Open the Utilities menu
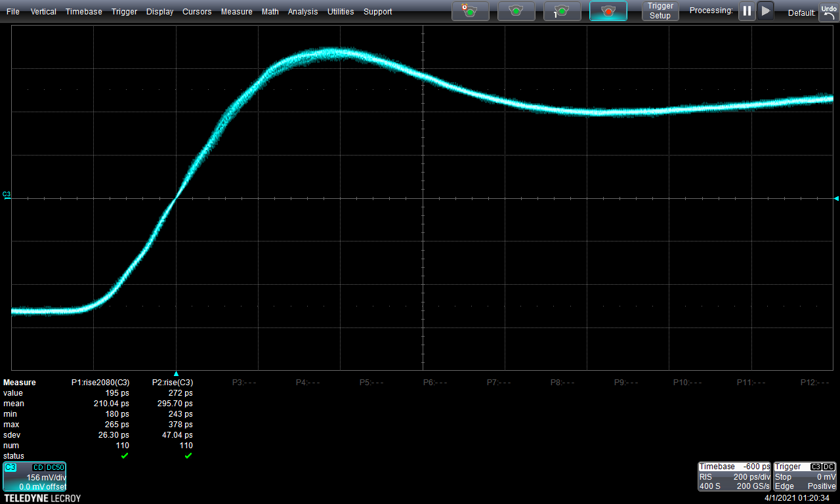This screenshot has width=840, height=504. (x=341, y=12)
